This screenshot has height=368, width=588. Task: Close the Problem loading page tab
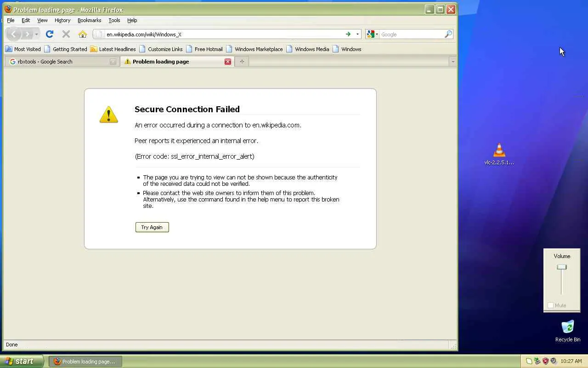(x=228, y=62)
